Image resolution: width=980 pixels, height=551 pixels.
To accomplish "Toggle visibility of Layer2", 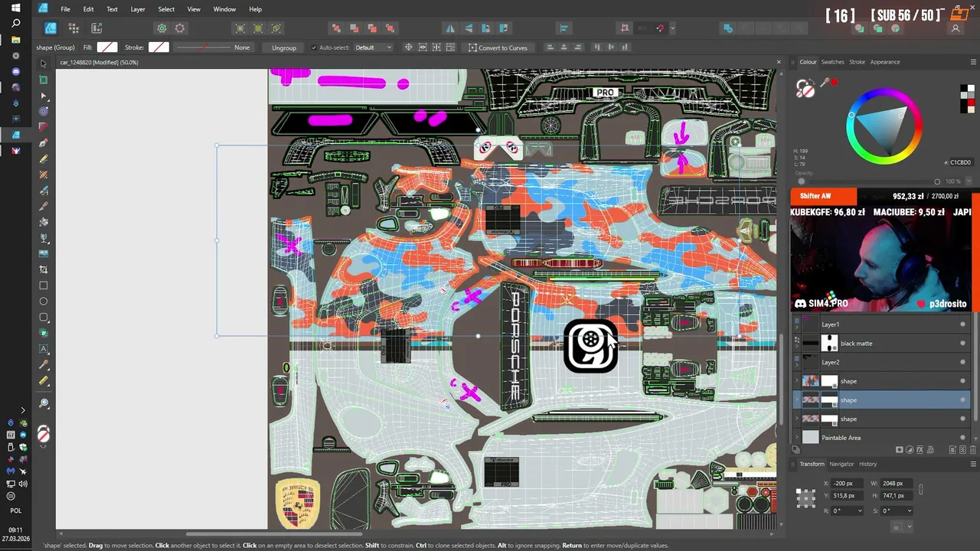I will point(962,362).
